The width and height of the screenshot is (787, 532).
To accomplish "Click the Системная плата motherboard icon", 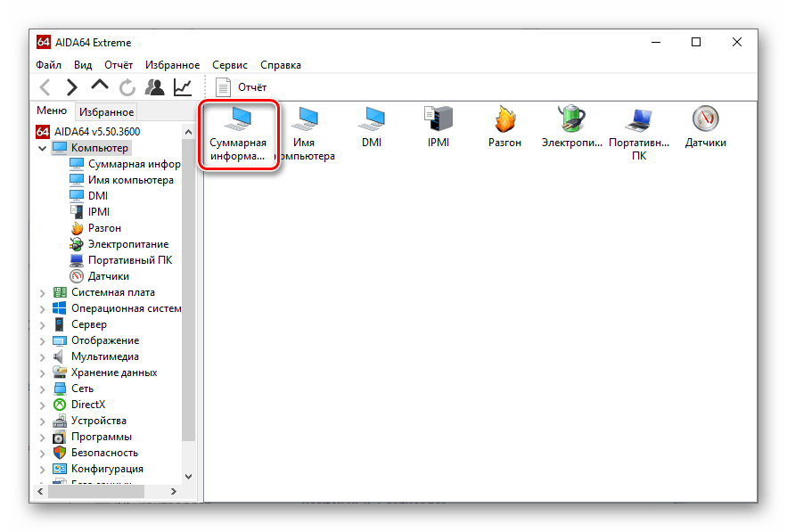I will (x=60, y=292).
